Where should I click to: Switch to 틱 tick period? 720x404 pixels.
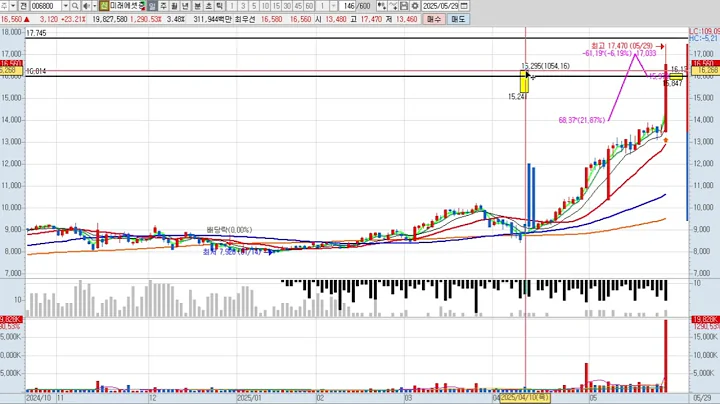point(219,6)
